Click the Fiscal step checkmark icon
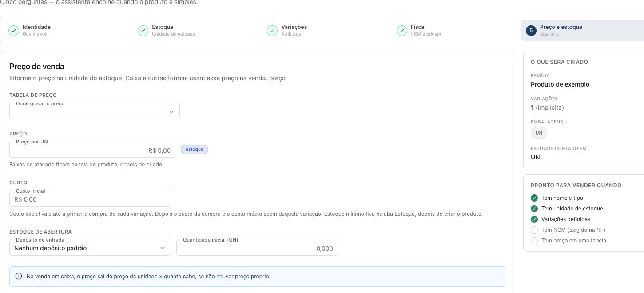 [x=402, y=30]
